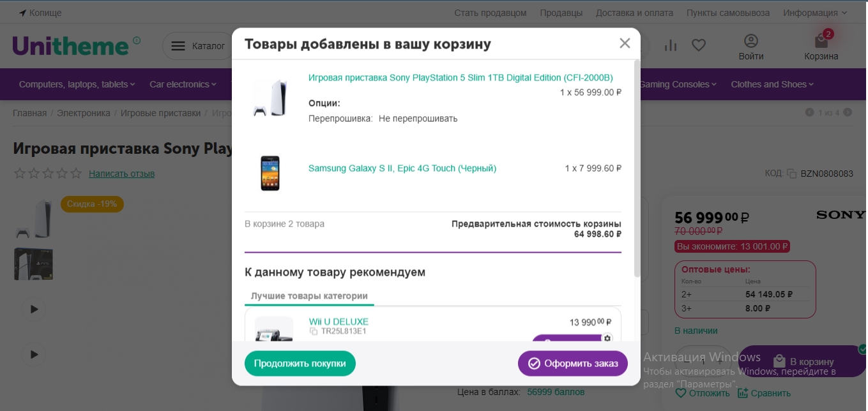This screenshot has width=868, height=411.
Task: Open the comparison list bar-chart icon
Action: point(671,45)
